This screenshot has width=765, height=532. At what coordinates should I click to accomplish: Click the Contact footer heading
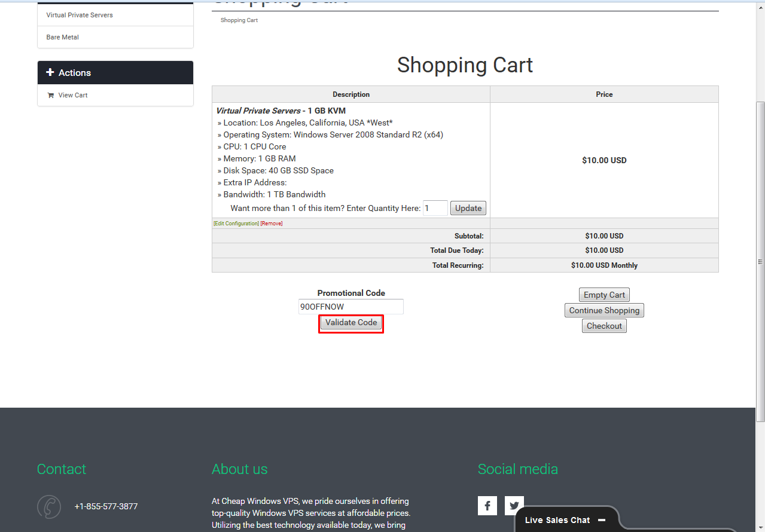[x=62, y=469]
